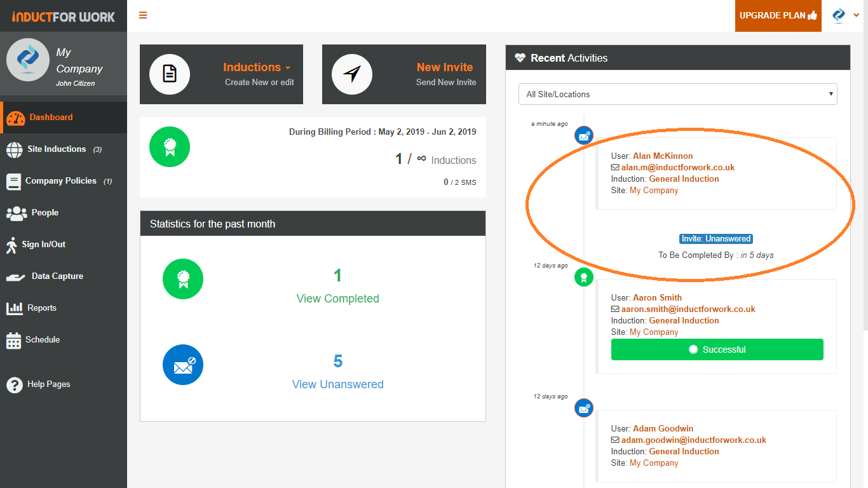This screenshot has width=868, height=488.
Task: Click the Site Inductions globe icon
Action: click(x=14, y=149)
